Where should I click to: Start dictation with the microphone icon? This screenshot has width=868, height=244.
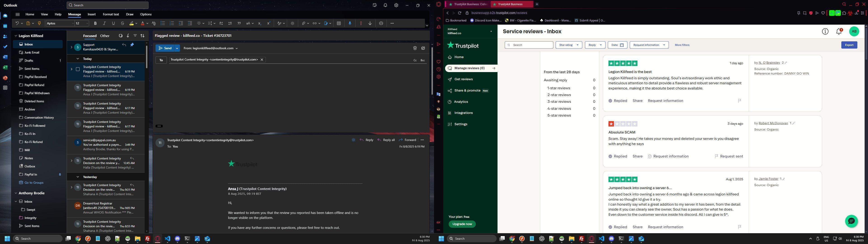click(x=350, y=23)
